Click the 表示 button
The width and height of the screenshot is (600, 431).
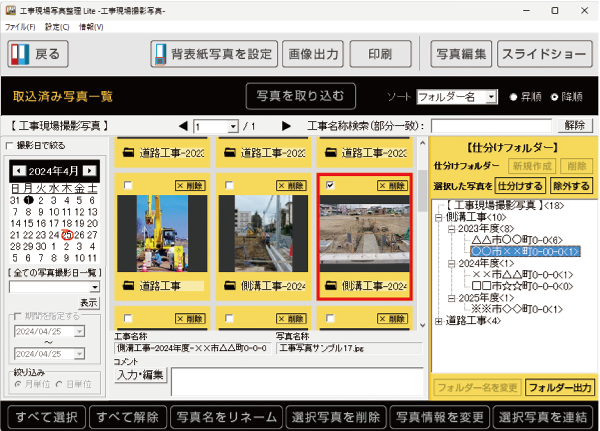click(x=89, y=303)
